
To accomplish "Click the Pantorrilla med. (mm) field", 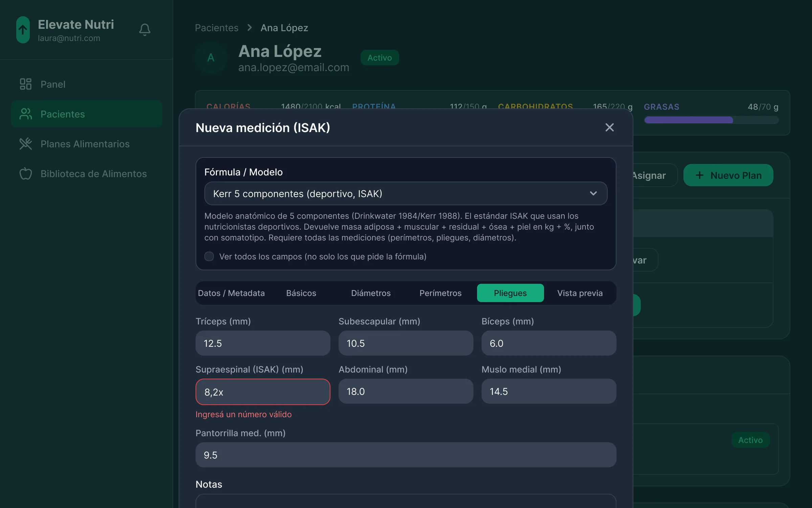I will tap(406, 455).
